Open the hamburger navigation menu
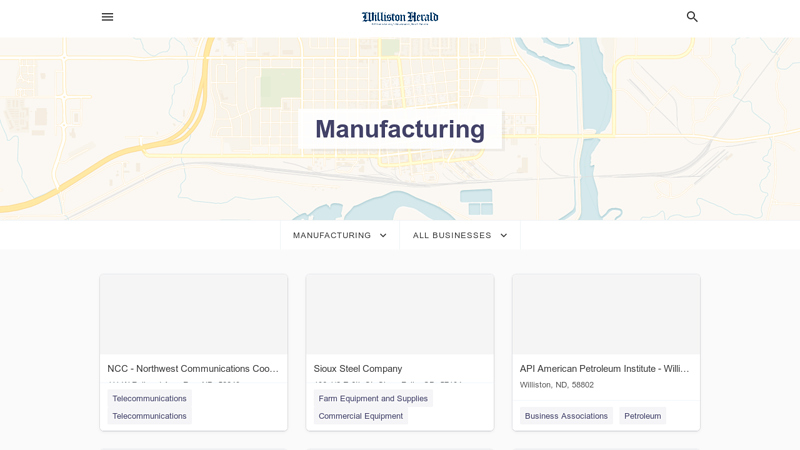This screenshot has width=800, height=450. 107,17
